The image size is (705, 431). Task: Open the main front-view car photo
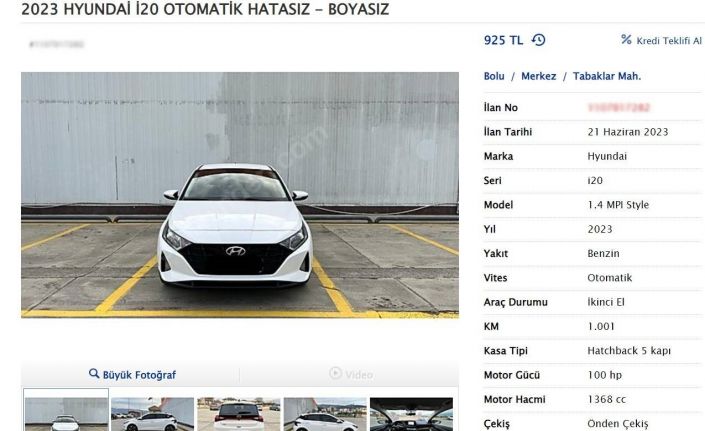click(239, 195)
